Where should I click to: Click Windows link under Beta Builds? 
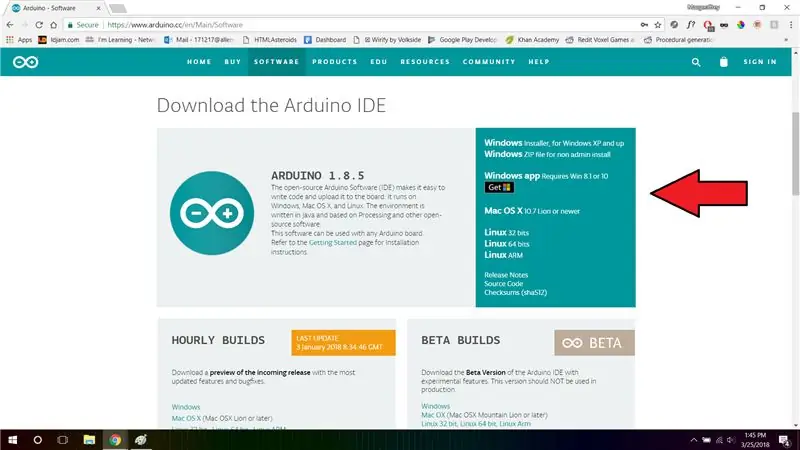[435, 406]
